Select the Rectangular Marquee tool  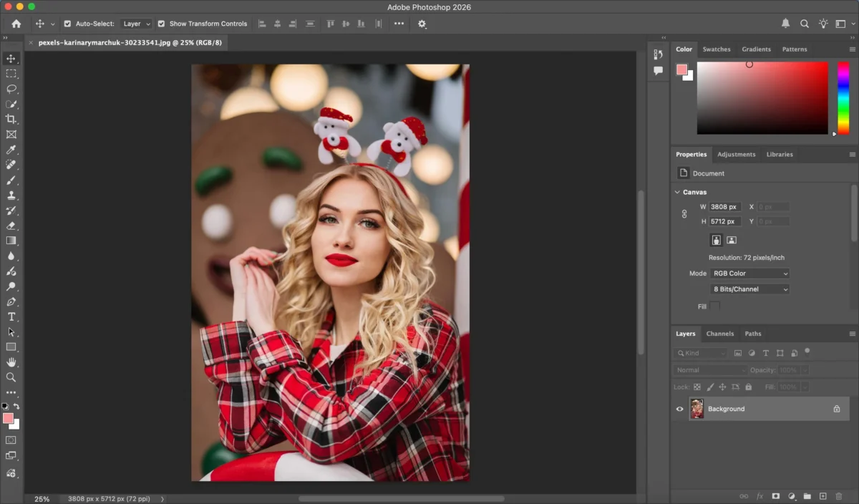click(x=11, y=73)
